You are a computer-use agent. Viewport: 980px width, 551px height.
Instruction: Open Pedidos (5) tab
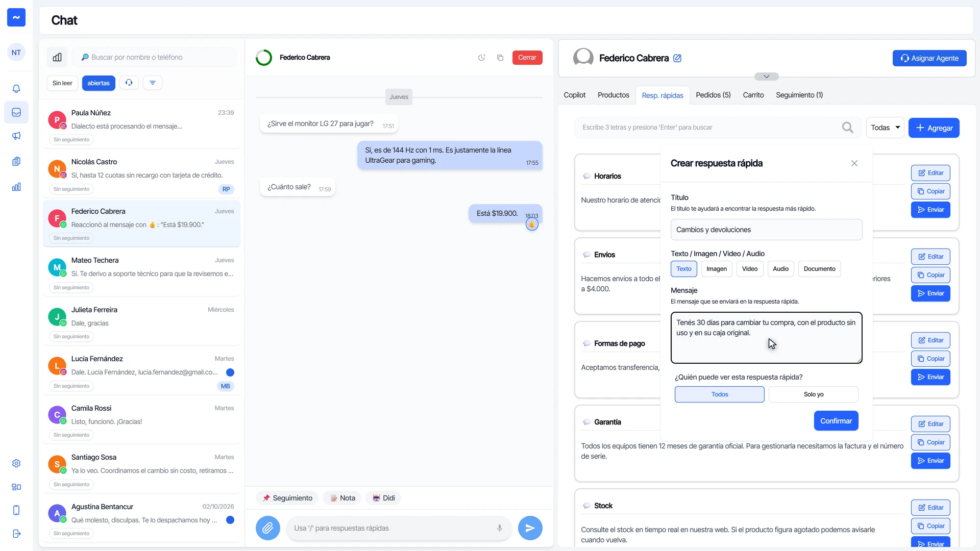(713, 95)
